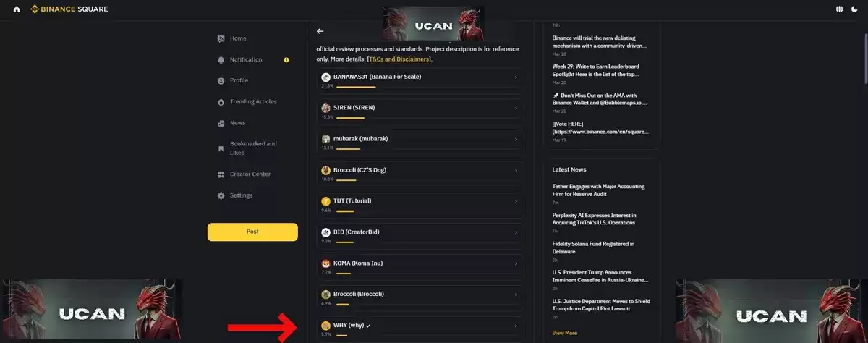Open Notification in the sidebar

[x=246, y=59]
